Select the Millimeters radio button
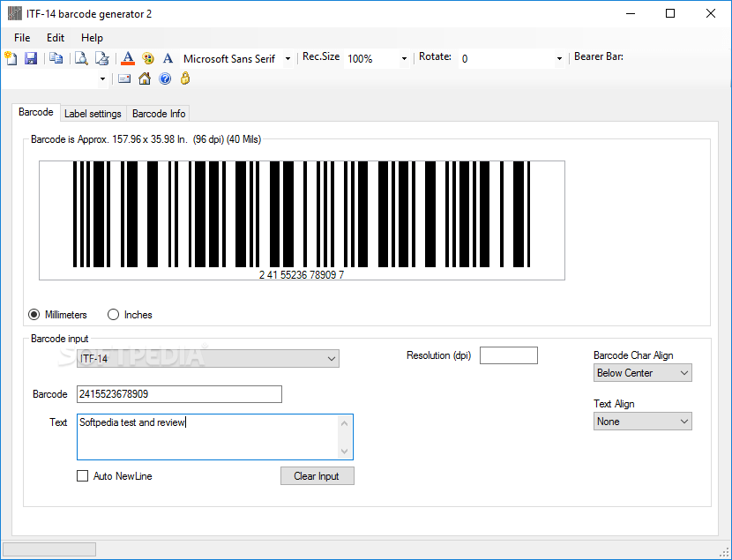 coord(33,315)
